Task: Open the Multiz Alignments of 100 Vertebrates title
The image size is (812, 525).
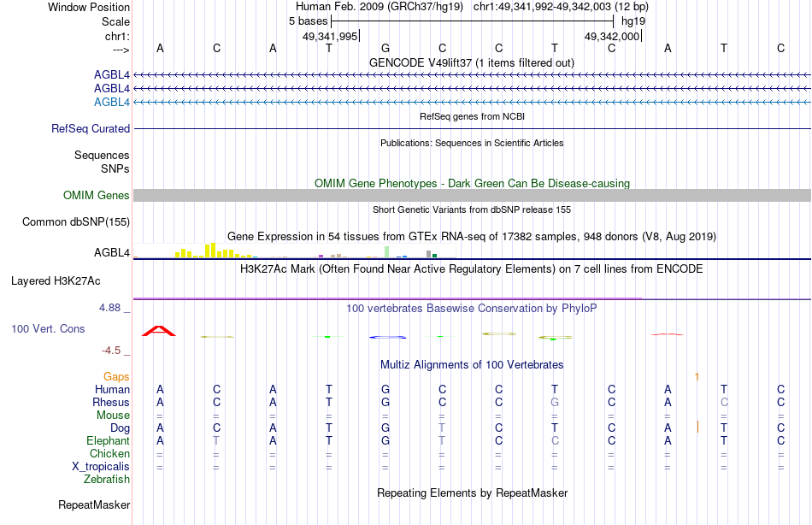Action: [472, 365]
